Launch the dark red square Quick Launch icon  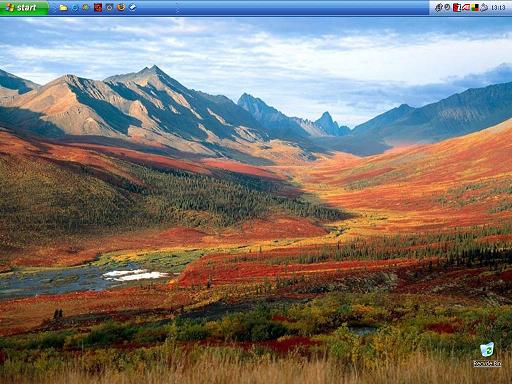tap(98, 7)
